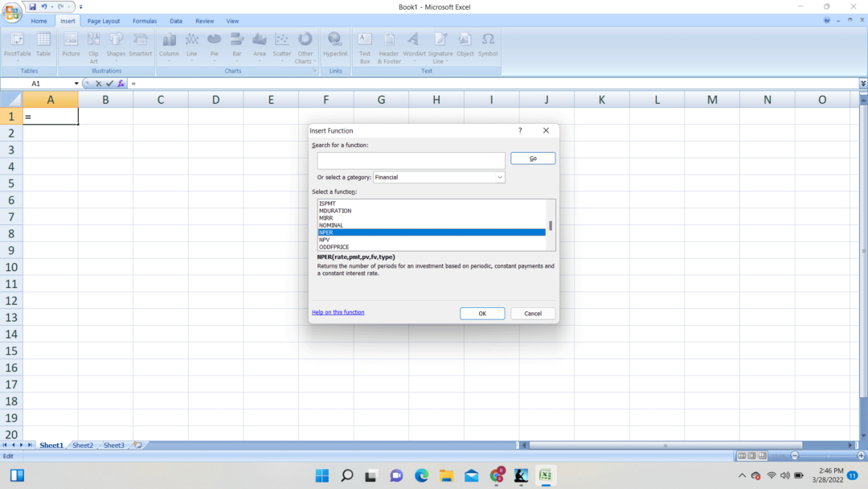868x489 pixels.
Task: Open the dialog's question mark help icon
Action: pos(520,130)
